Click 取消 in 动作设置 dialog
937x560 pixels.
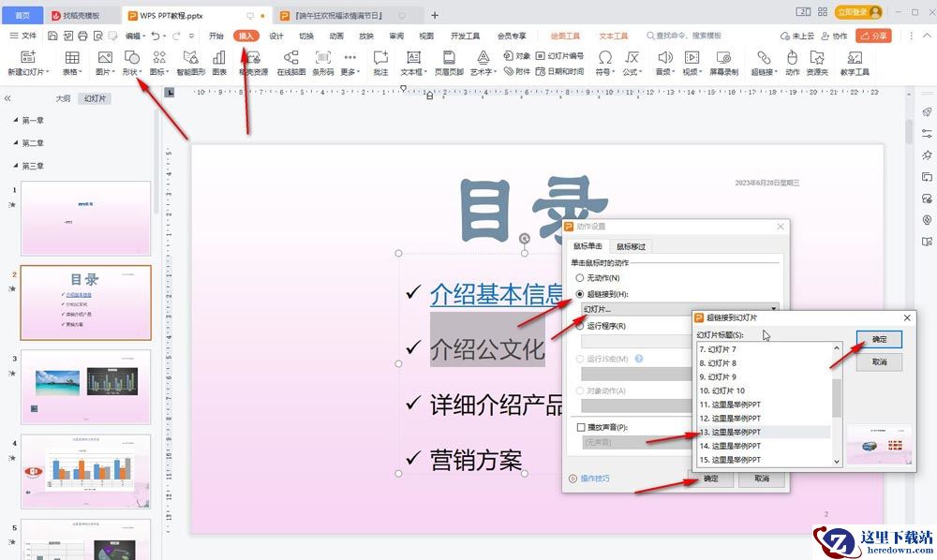pyautogui.click(x=761, y=479)
